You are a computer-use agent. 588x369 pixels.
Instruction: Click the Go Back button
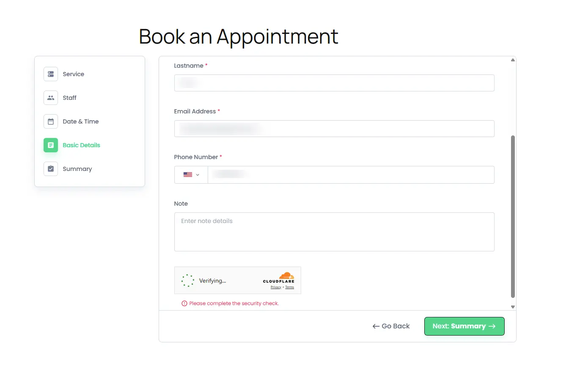[x=391, y=326]
